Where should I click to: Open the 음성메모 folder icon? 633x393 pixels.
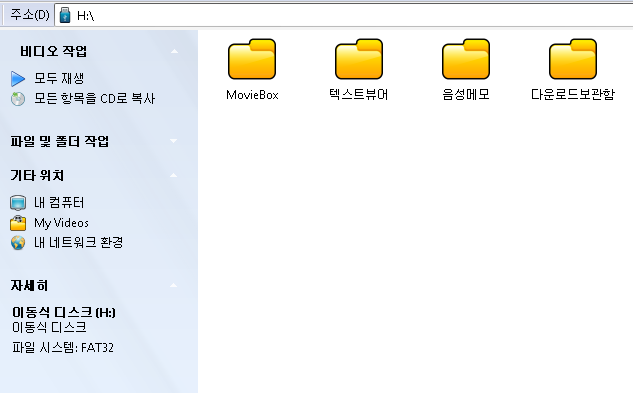click(x=466, y=59)
